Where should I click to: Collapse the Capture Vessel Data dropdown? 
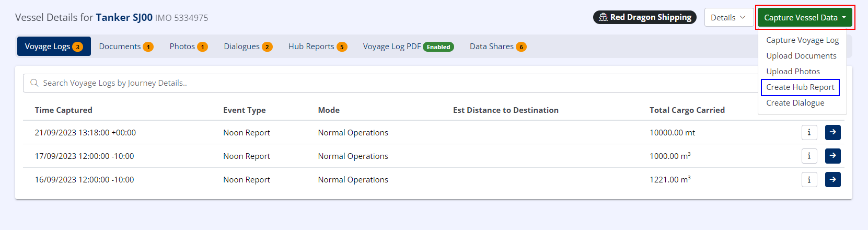tap(804, 18)
